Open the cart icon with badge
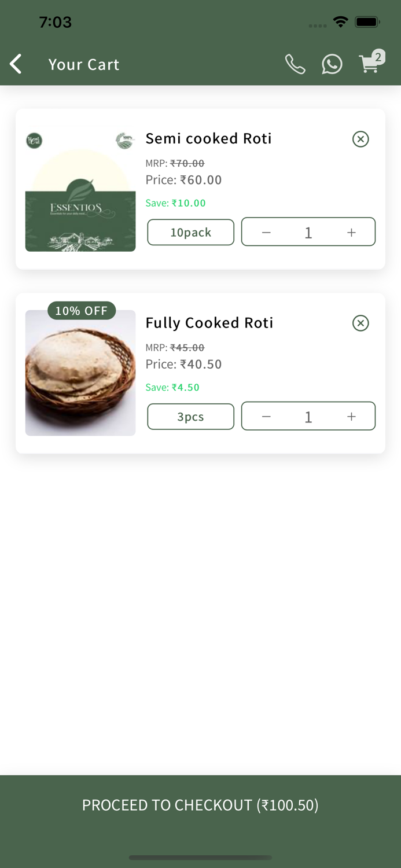The height and width of the screenshot is (868, 401). tap(370, 63)
